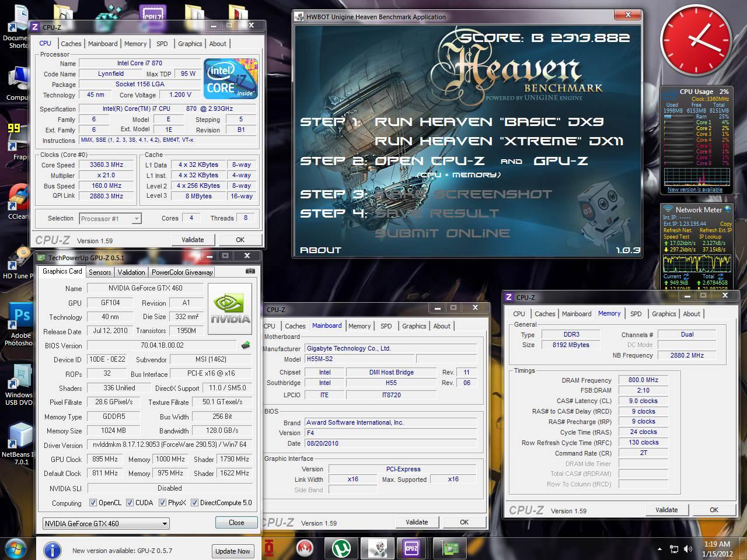Screen dimensions: 747x560
Task: Click the globe icon in Network Meter
Action: tap(727, 209)
